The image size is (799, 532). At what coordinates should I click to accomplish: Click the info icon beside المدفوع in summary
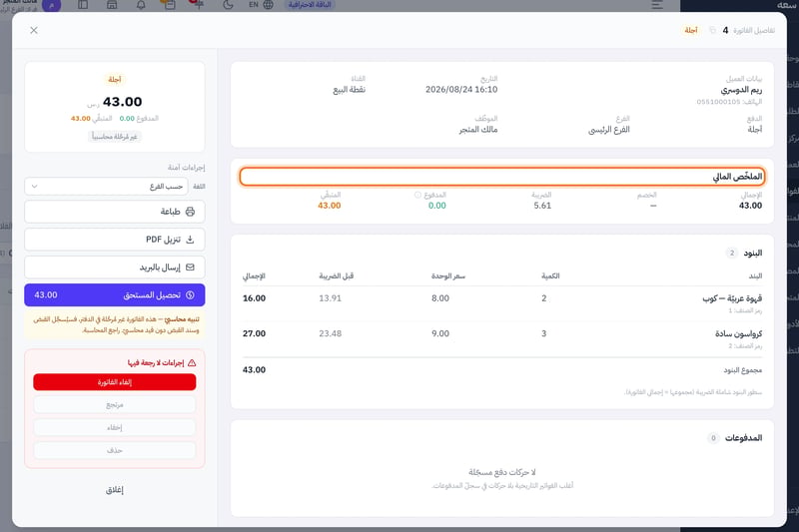[x=417, y=195]
